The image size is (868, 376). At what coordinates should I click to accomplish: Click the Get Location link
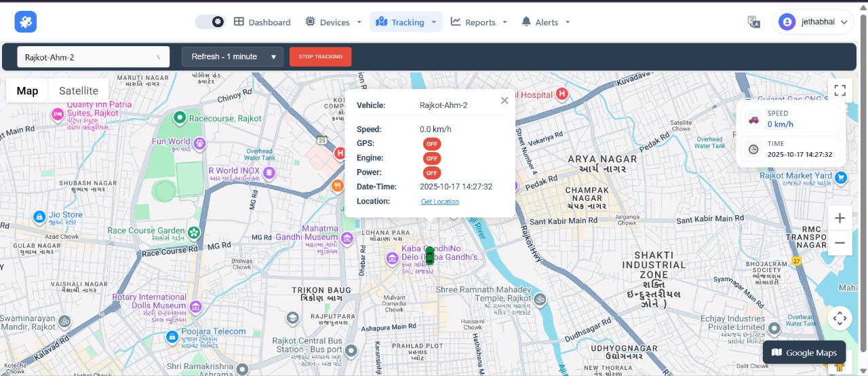coord(439,202)
